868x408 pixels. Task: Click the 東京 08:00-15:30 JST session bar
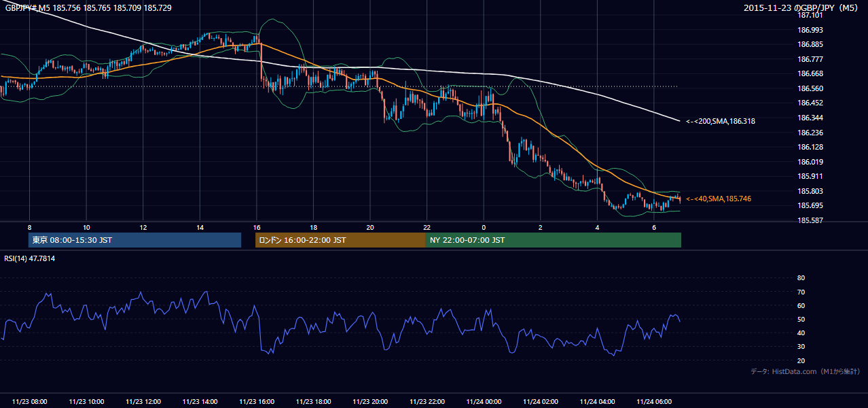tap(135, 240)
